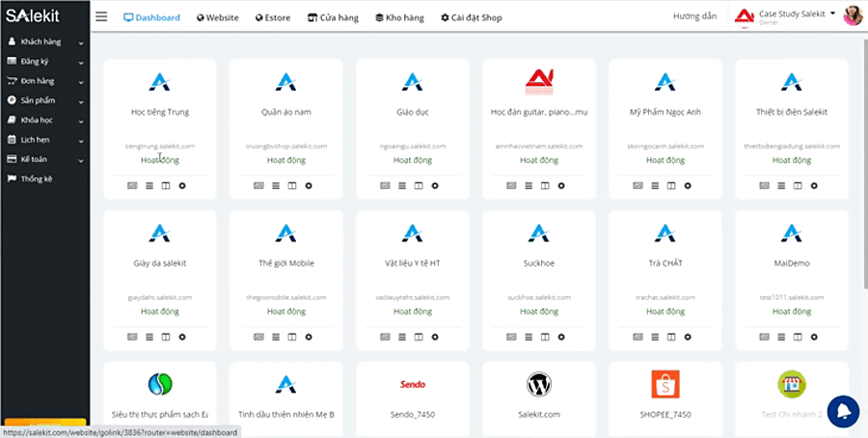Click list icon on Thiết bị điện Salekit card
Screen dimensions: 868x438
781,185
